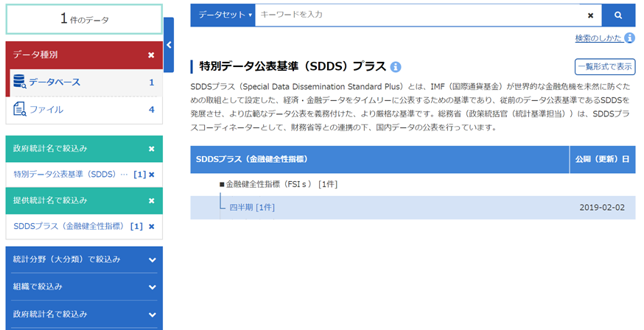Image resolution: width=644 pixels, height=330 pixels.
Task: Select the ファイル data type
Action: click(x=46, y=110)
